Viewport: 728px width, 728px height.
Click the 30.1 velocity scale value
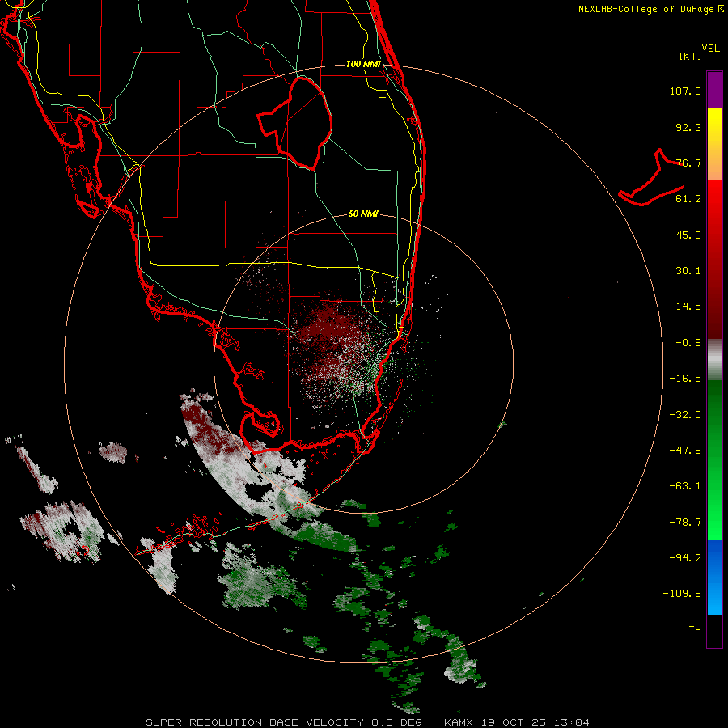click(688, 271)
